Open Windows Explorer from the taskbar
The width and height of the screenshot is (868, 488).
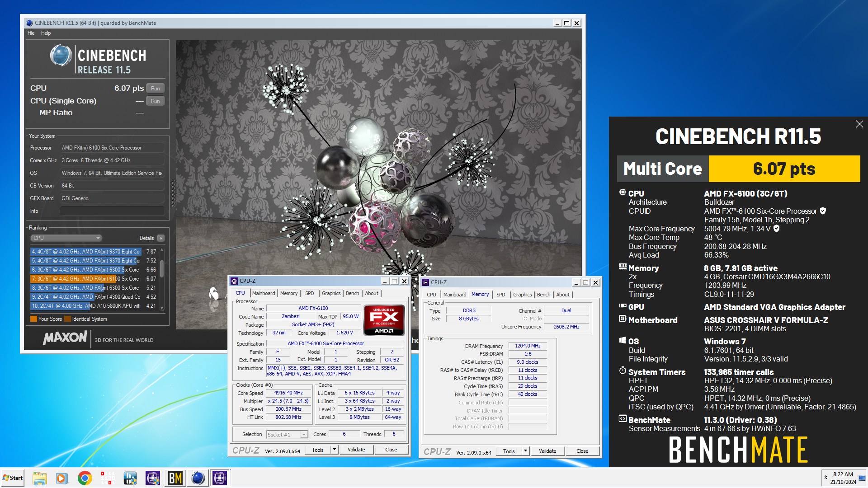[40, 478]
